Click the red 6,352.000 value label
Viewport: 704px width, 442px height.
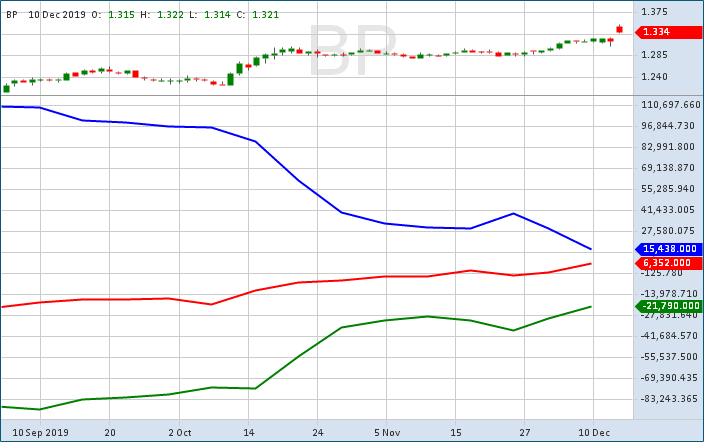coord(669,263)
